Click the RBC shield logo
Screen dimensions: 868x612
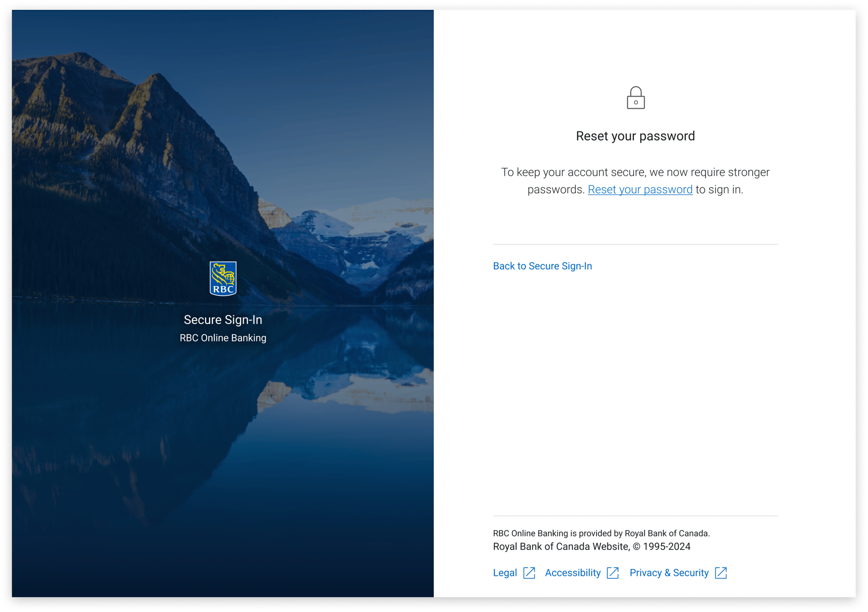(x=223, y=279)
